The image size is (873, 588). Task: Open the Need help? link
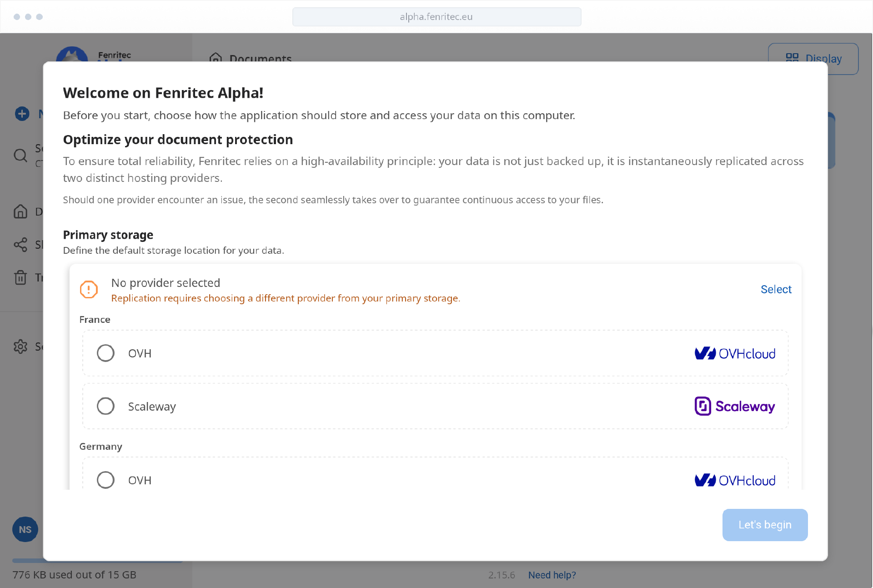click(x=552, y=575)
